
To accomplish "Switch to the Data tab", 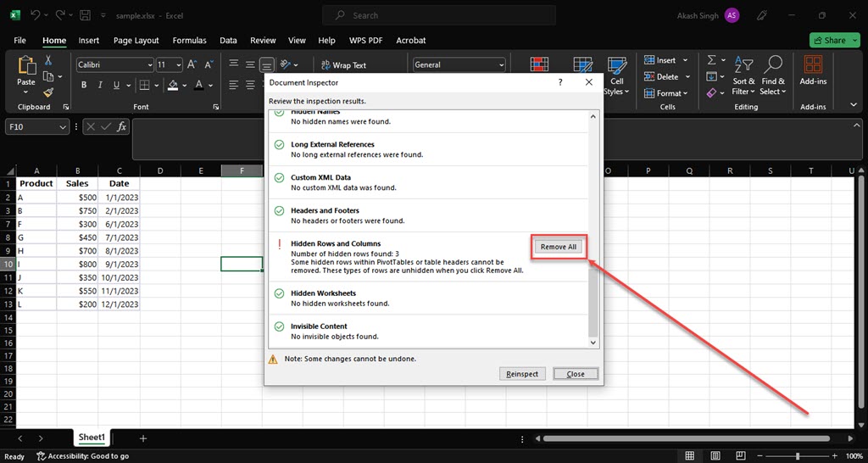I will pos(228,41).
